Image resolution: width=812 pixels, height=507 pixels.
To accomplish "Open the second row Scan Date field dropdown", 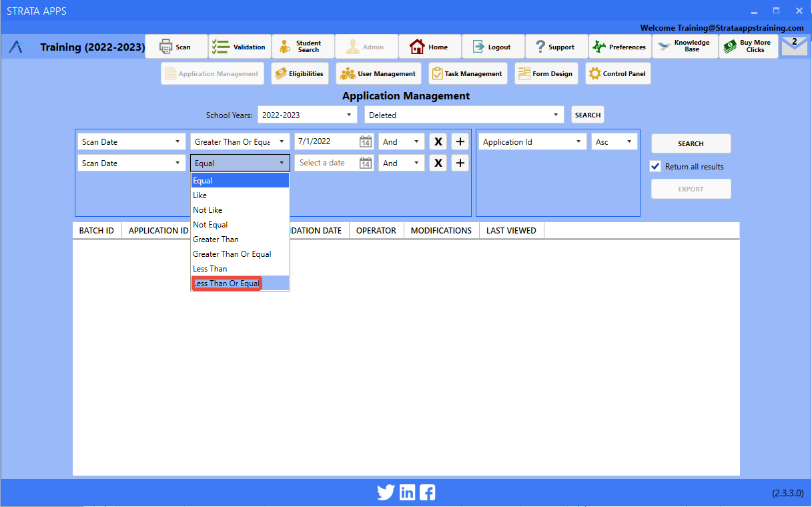I will pos(131,163).
